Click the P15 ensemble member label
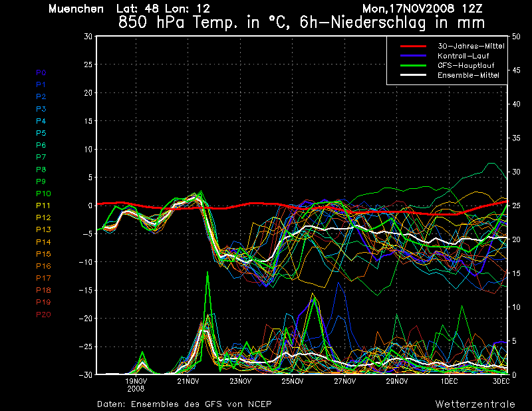 click(x=43, y=254)
